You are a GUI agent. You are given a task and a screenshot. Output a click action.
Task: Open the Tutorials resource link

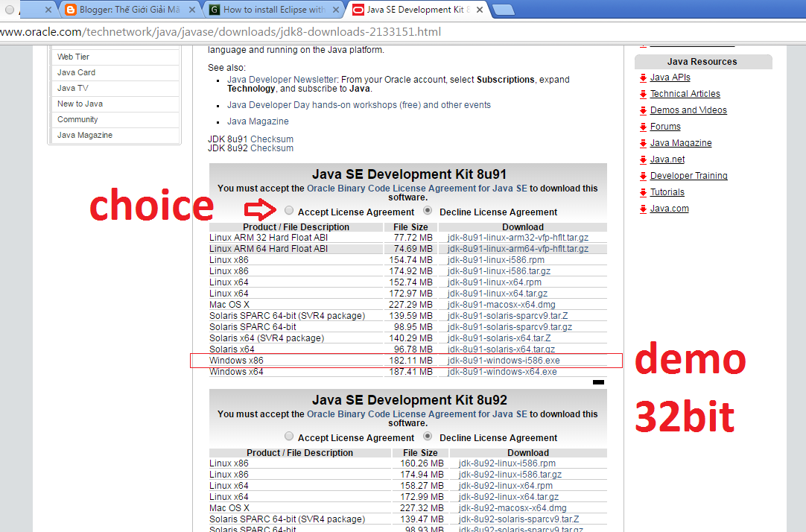[667, 192]
